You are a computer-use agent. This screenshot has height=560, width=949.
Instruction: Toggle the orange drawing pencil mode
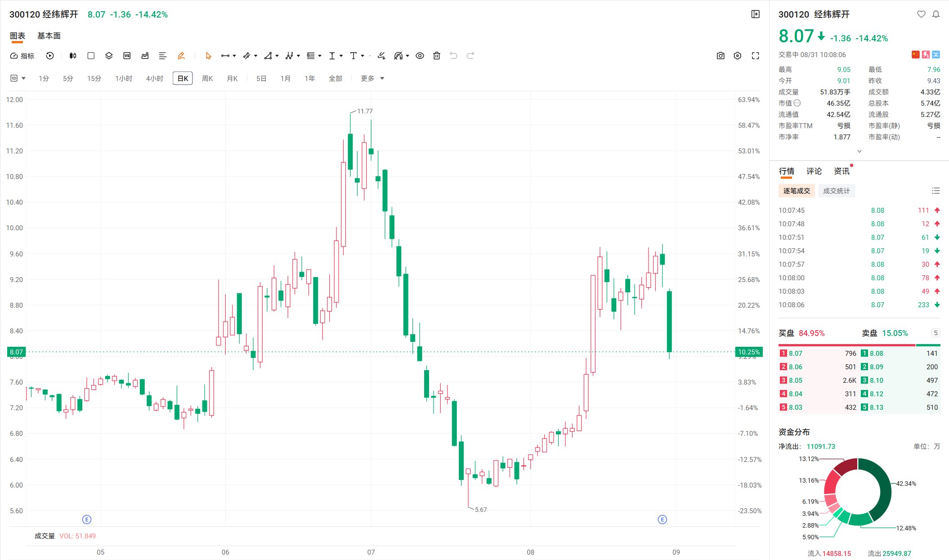[181, 56]
